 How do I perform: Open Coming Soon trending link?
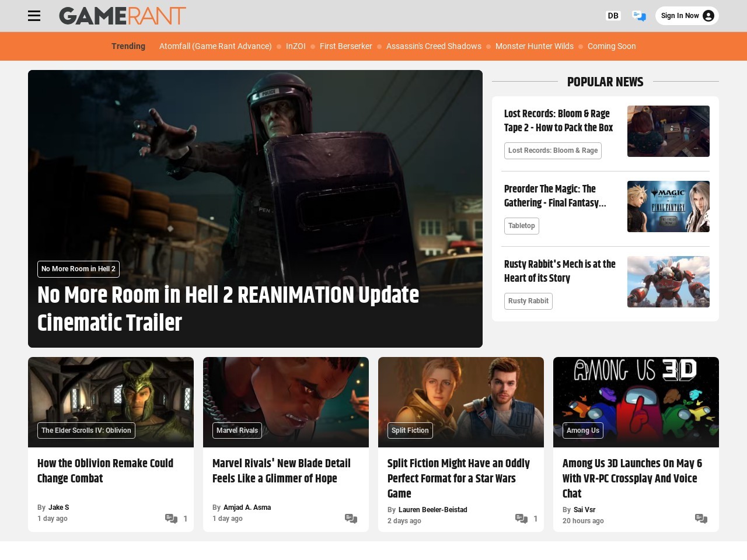612,46
